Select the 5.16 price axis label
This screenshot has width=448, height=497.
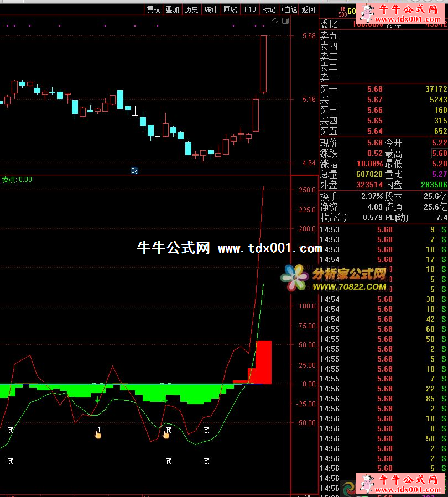(309, 100)
